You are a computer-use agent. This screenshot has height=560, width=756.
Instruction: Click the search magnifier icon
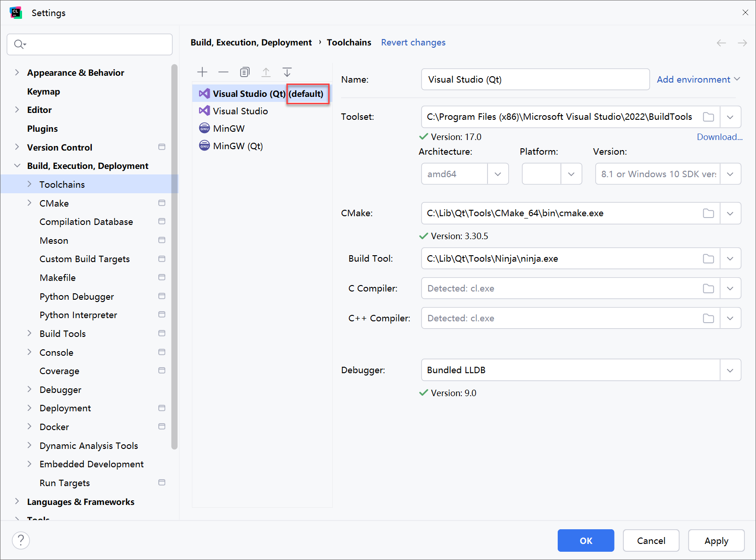20,44
